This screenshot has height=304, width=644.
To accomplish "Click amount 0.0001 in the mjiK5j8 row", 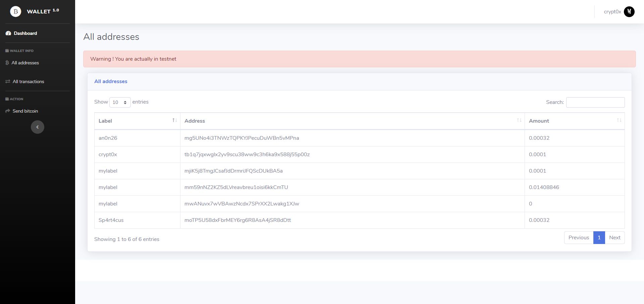I will [537, 171].
